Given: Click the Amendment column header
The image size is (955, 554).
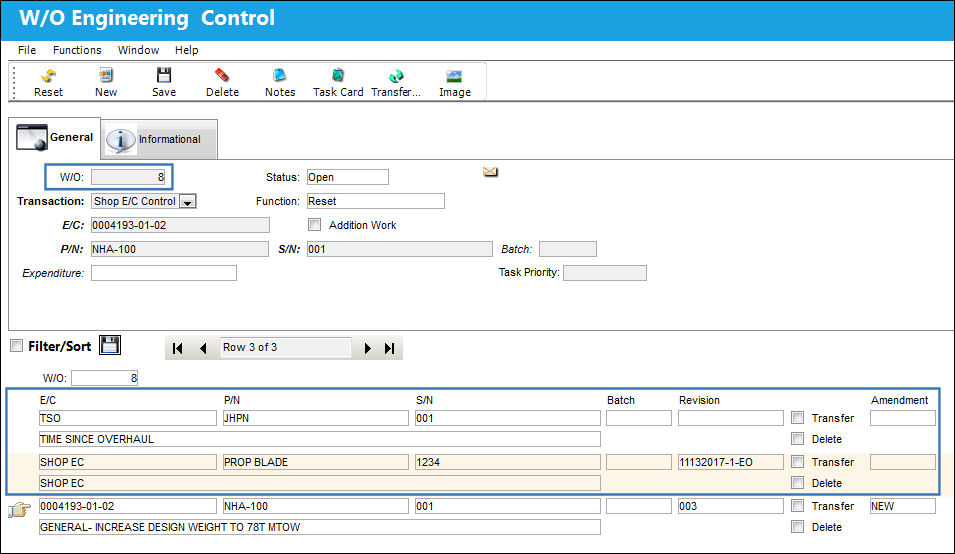Looking at the screenshot, I should point(900,400).
